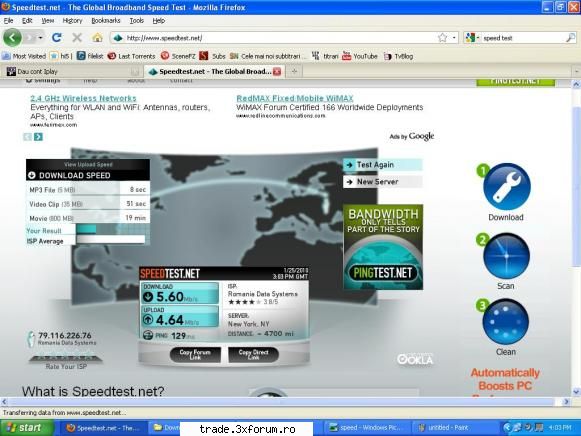Open the Bookmarks menu

pyautogui.click(x=106, y=21)
